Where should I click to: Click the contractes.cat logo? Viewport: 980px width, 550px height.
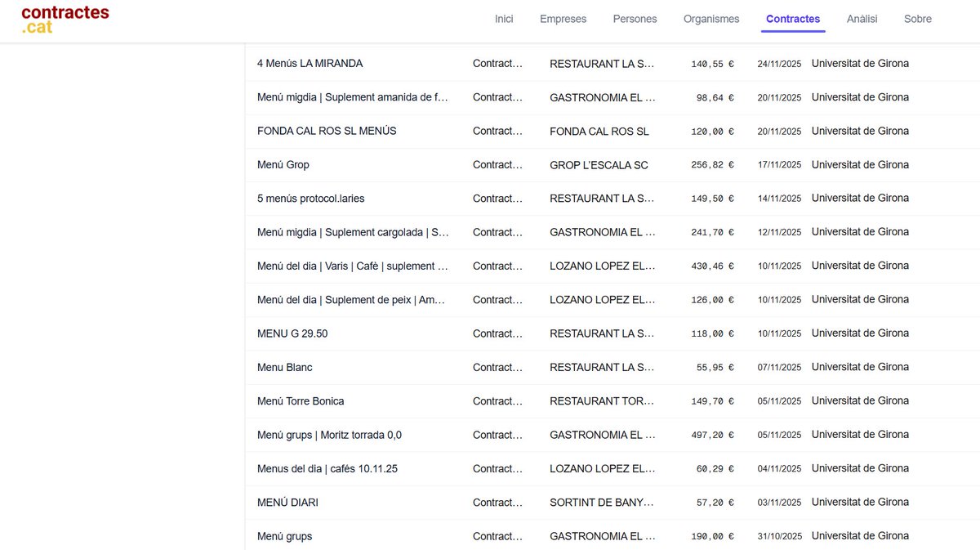65,20
